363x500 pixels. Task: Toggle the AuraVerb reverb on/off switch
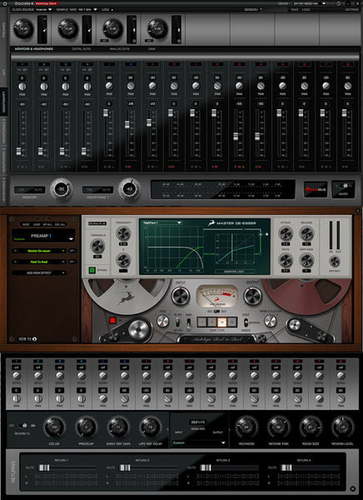point(24,426)
